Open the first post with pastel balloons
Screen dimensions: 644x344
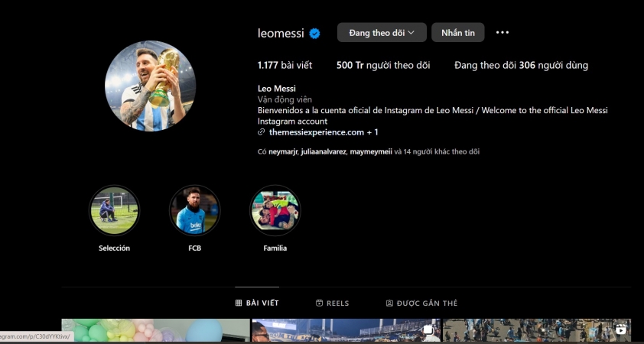click(x=156, y=330)
